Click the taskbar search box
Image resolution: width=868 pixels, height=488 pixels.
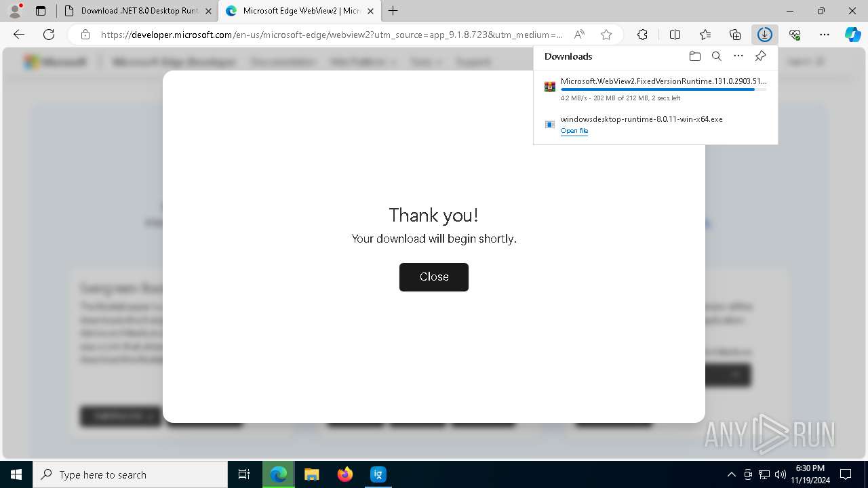[130, 474]
